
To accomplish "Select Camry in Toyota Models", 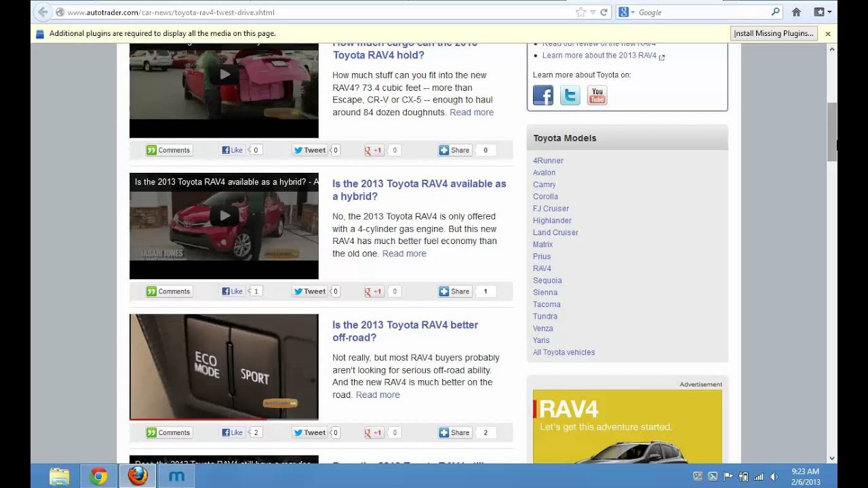I will coord(544,184).
